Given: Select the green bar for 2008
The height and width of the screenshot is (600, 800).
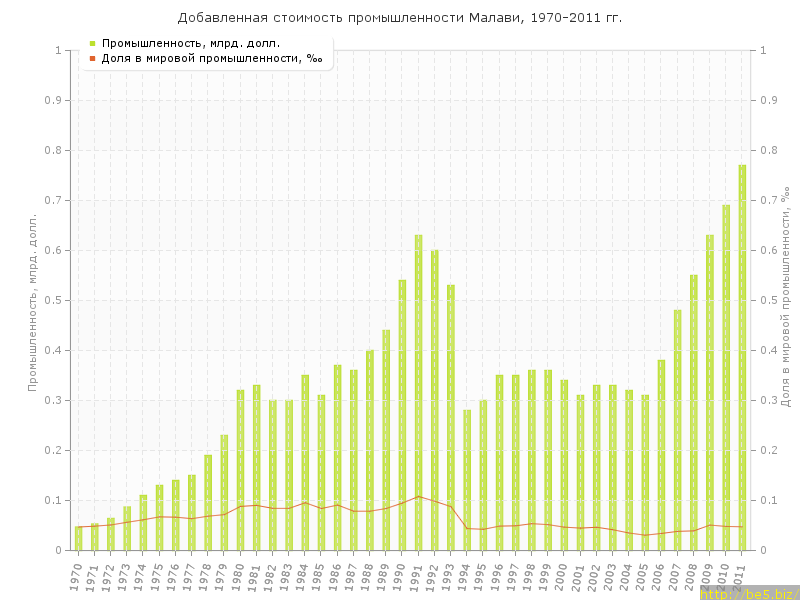Looking at the screenshot, I should click(x=693, y=412).
